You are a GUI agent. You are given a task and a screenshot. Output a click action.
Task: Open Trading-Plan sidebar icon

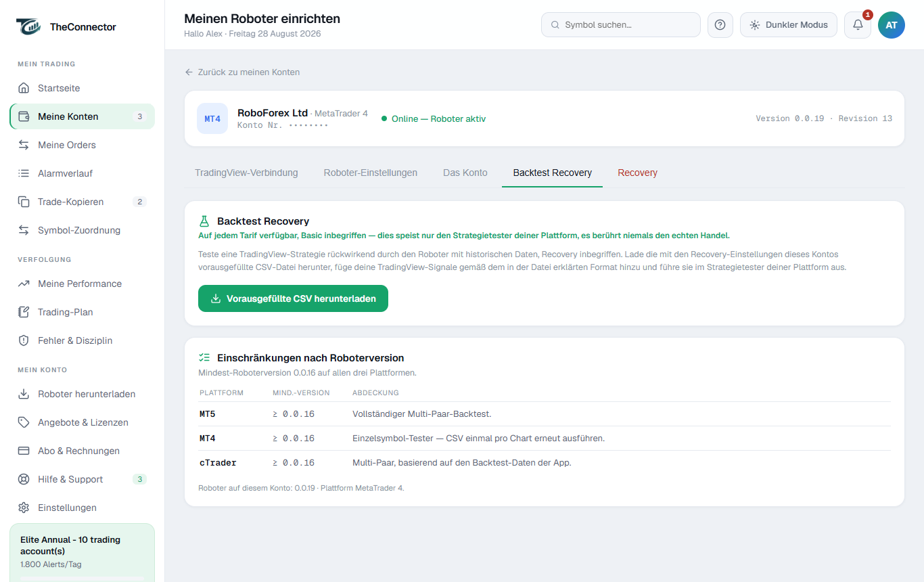24,312
